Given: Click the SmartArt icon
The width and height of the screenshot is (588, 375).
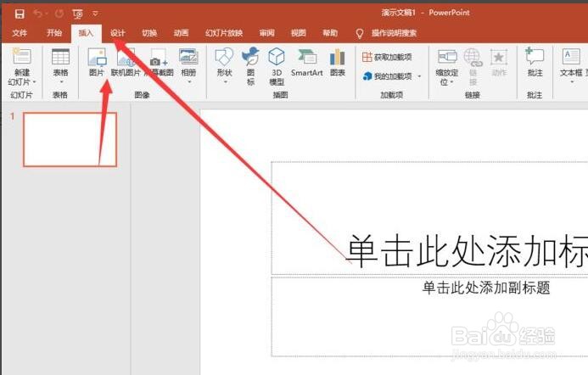Looking at the screenshot, I should tap(307, 57).
